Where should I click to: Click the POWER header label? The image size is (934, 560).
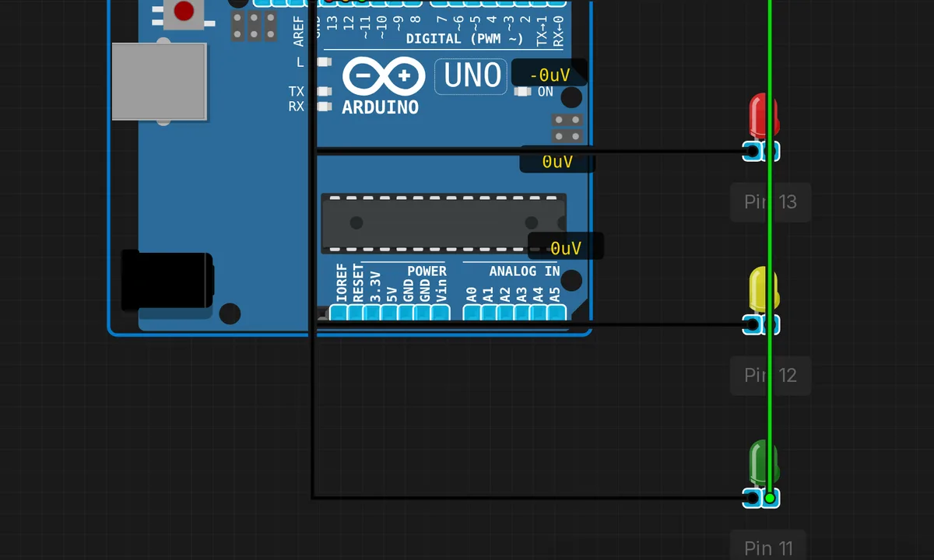point(427,271)
